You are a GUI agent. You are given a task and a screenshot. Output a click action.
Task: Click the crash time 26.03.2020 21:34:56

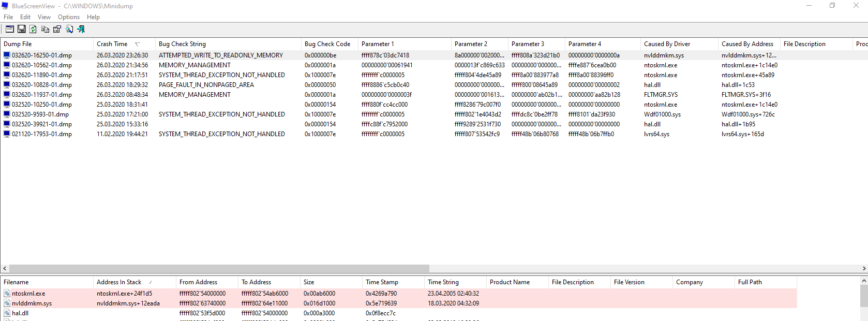point(122,65)
